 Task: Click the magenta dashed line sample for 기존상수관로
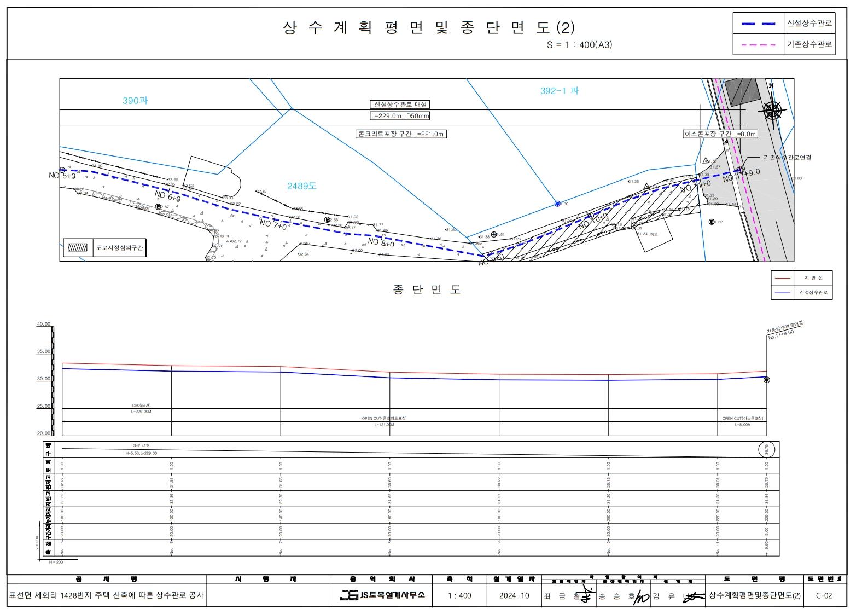[x=759, y=44]
